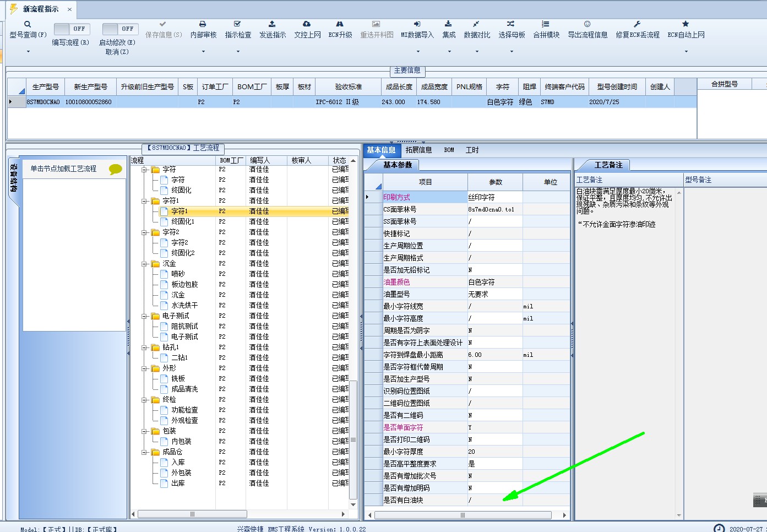Click the 编写人 column header in tree

[x=265, y=160]
